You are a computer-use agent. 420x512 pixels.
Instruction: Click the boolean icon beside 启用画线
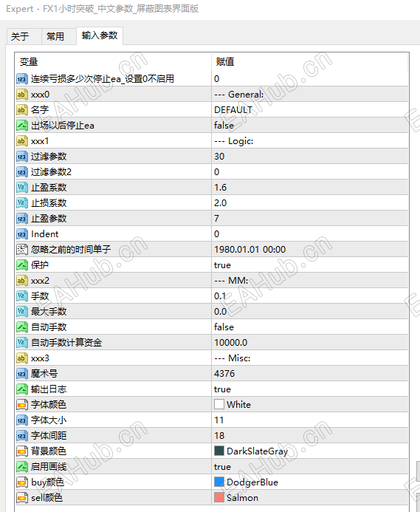pyautogui.click(x=22, y=467)
